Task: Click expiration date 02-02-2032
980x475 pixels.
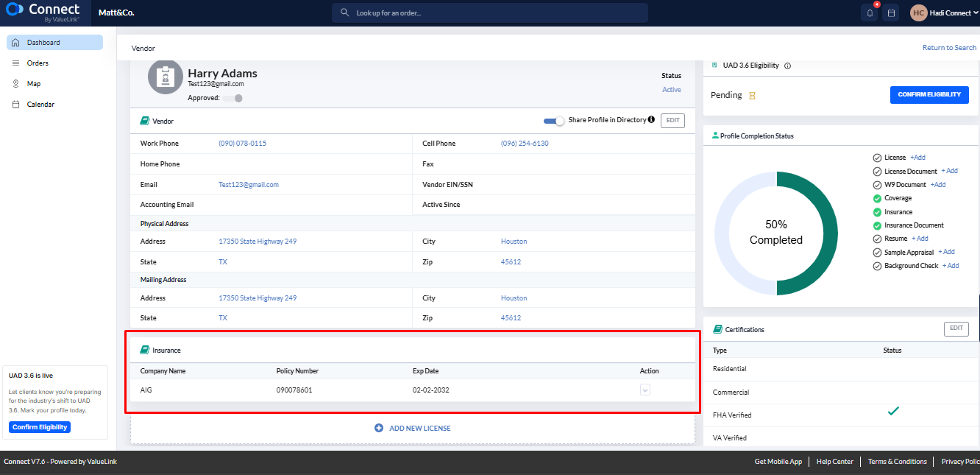Action: [430, 390]
